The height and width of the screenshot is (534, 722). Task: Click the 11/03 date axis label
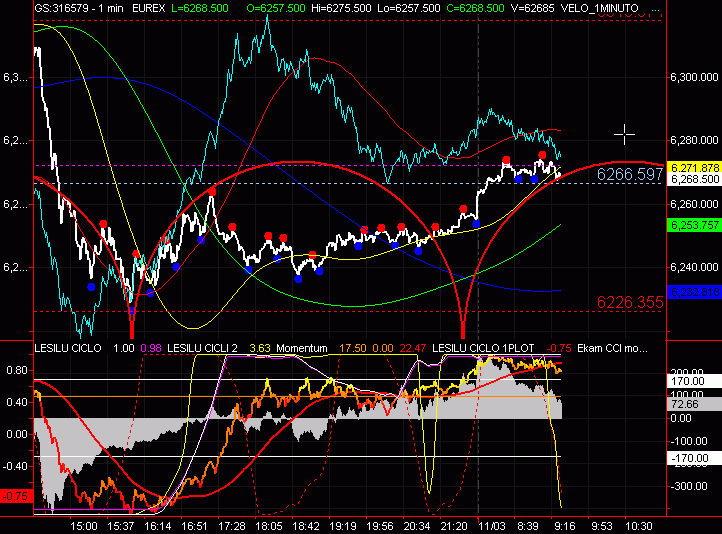click(491, 526)
